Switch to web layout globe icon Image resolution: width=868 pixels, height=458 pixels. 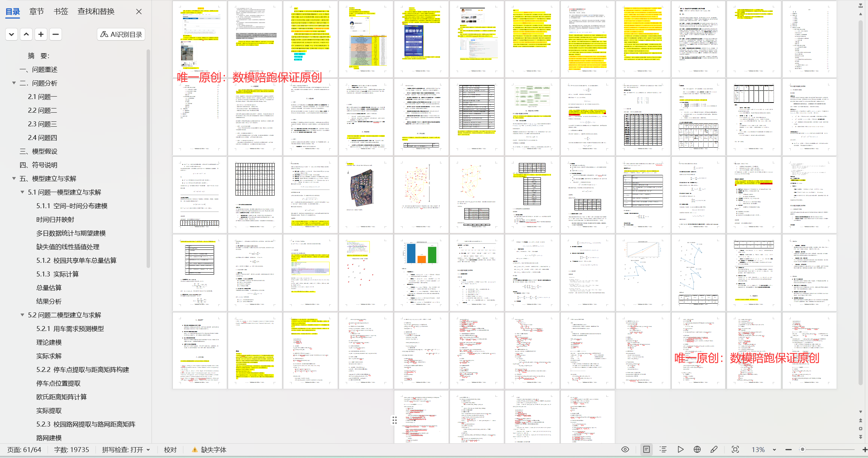coord(697,450)
